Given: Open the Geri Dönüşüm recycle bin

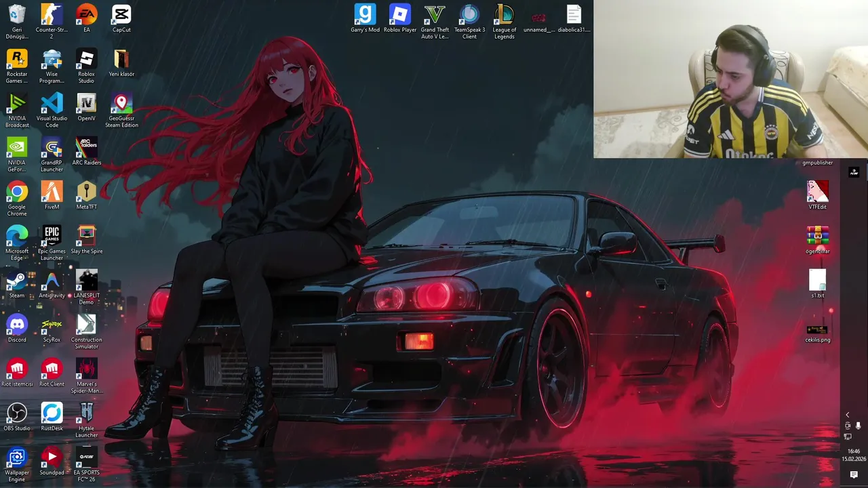Looking at the screenshot, I should [x=17, y=22].
